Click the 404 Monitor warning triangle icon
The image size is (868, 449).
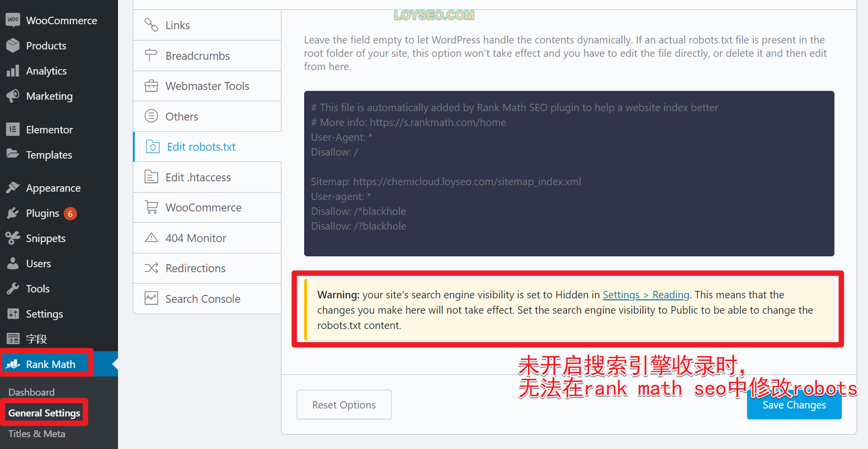[151, 238]
